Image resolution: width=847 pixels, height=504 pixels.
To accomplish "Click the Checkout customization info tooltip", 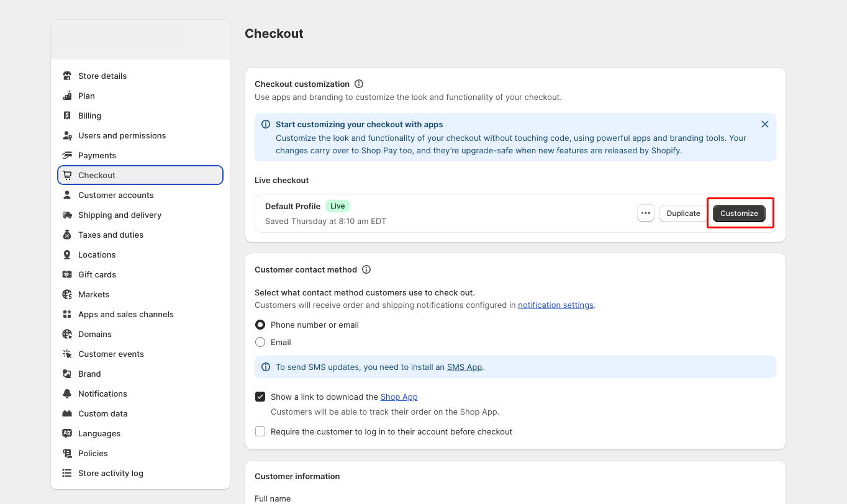I will [x=360, y=84].
